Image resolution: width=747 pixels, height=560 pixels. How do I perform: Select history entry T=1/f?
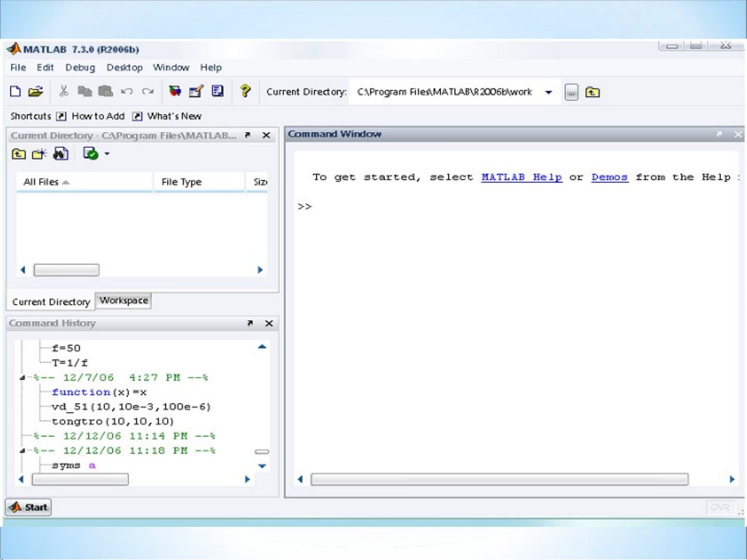click(70, 363)
